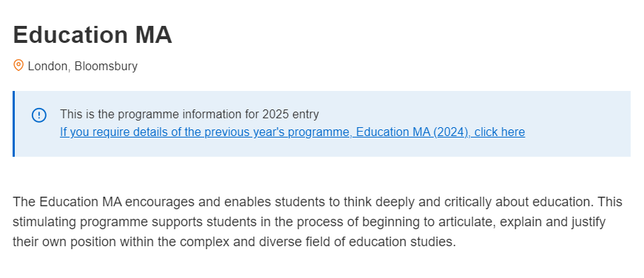Click the blue circled exclamation info icon

[x=39, y=115]
